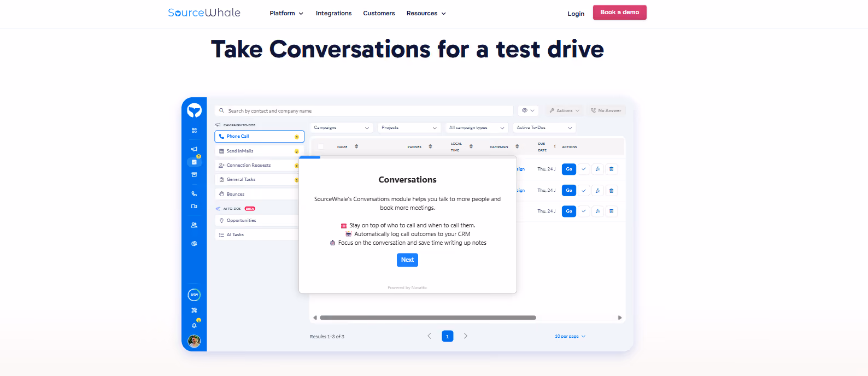Open the video camera icon in sidebar
Screen dimensions: 868x376
[194, 207]
